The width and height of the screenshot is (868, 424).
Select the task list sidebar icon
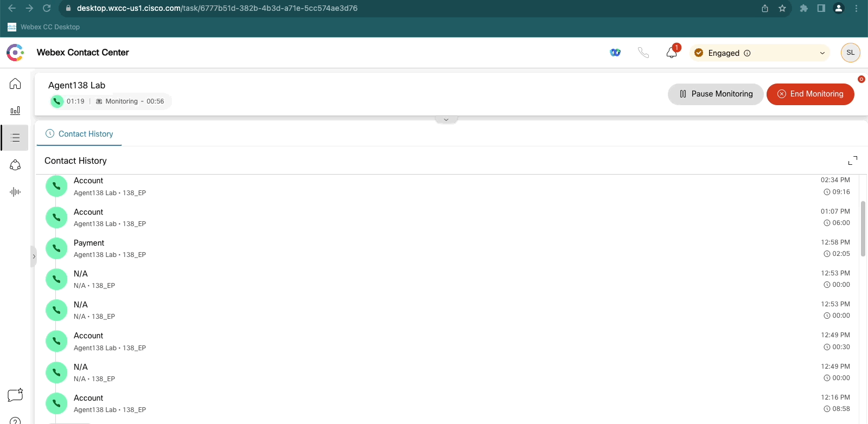coord(15,138)
